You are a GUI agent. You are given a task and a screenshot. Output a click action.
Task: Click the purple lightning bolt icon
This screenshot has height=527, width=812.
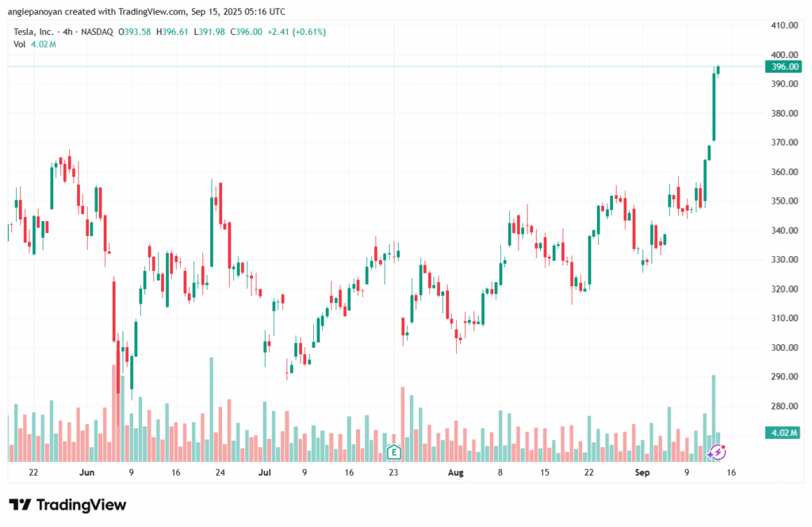717,452
